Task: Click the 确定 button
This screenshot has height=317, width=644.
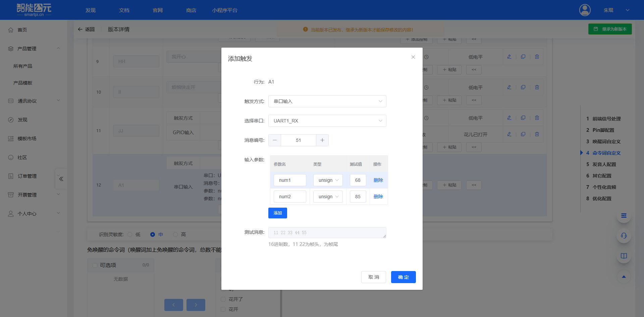Action: (x=403, y=277)
